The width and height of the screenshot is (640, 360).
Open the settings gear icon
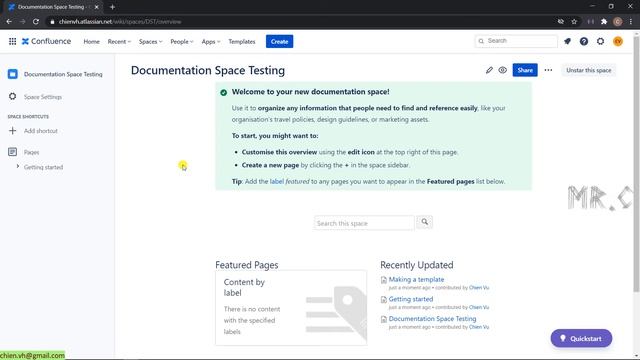tap(600, 41)
